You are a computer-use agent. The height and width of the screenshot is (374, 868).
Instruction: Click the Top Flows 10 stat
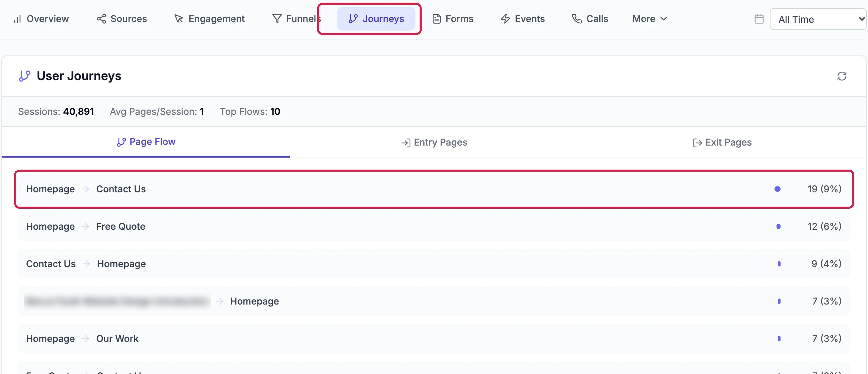point(250,112)
